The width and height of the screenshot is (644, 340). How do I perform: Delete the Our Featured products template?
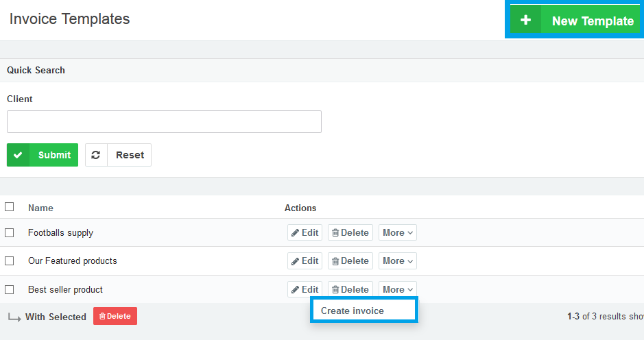[x=350, y=260]
